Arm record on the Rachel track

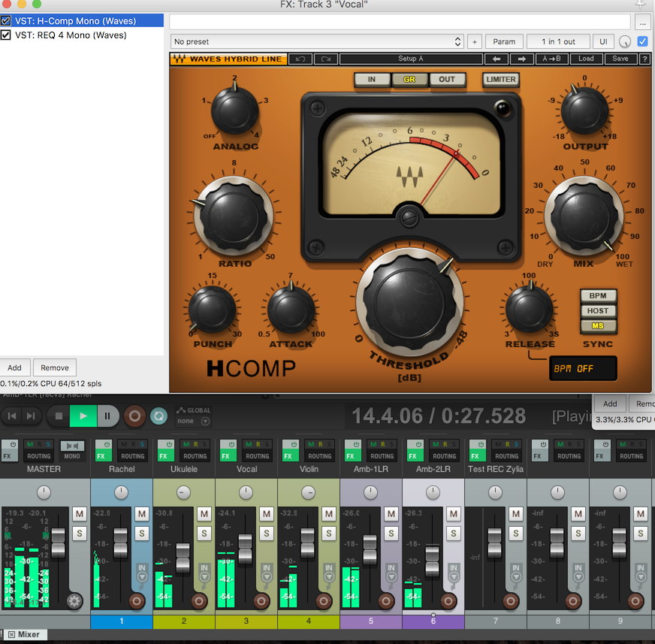point(137,601)
